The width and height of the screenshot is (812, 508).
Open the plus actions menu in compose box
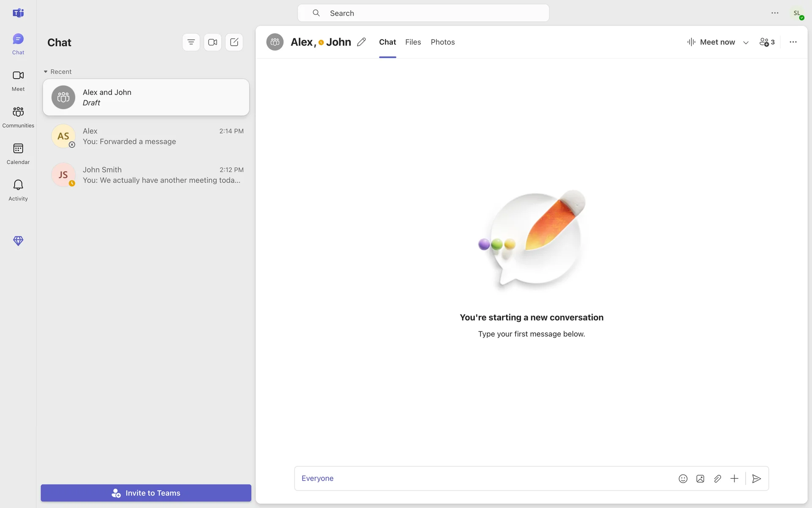click(x=734, y=478)
